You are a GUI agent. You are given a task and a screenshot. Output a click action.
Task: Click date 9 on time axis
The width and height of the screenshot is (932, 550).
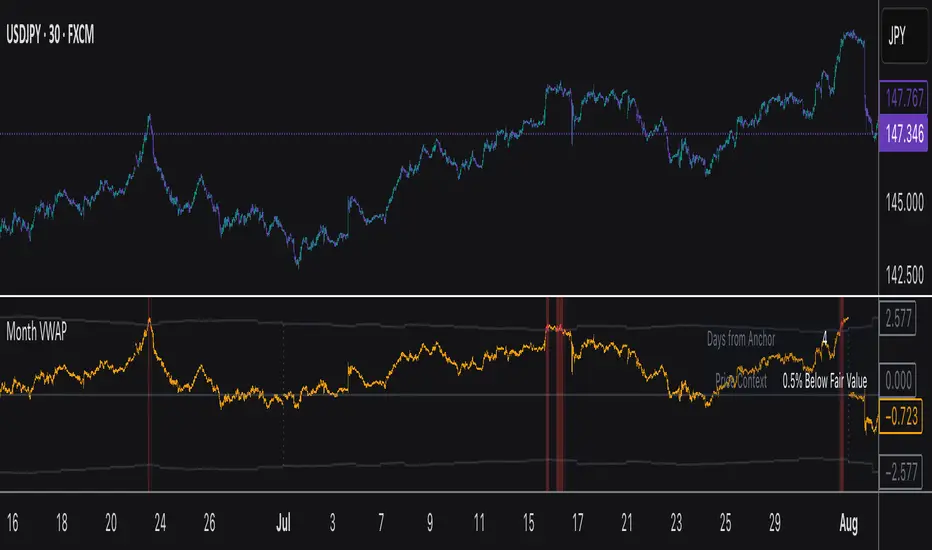[430, 523]
